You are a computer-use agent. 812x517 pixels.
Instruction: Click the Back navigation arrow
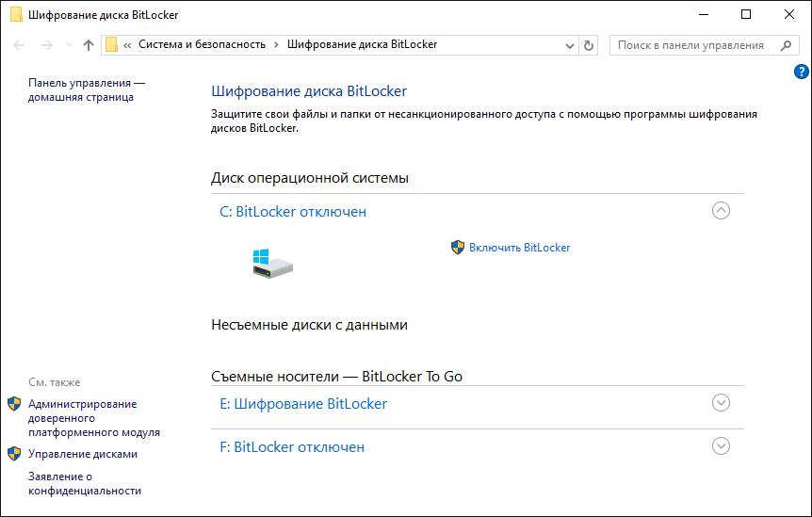[x=19, y=45]
